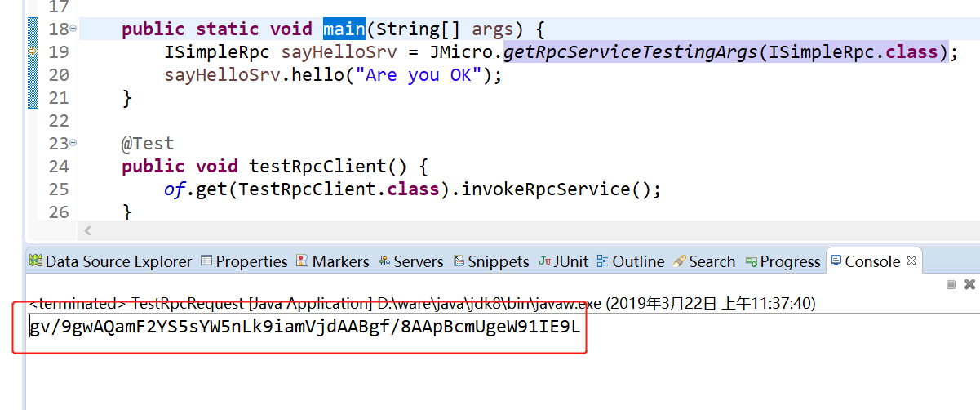980x410 pixels.
Task: Click the italic 'of' field on line 25
Action: [175, 189]
